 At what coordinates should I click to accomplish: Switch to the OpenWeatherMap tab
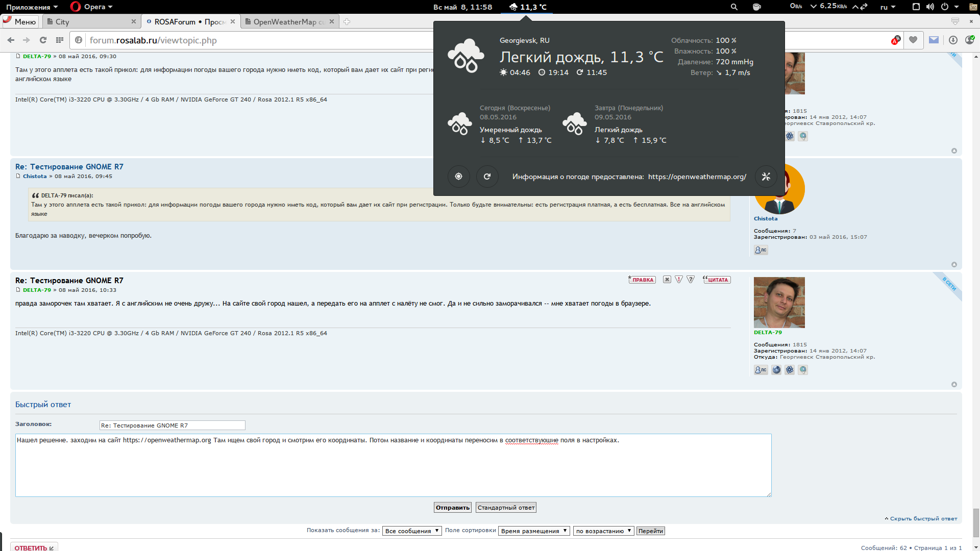coord(288,22)
